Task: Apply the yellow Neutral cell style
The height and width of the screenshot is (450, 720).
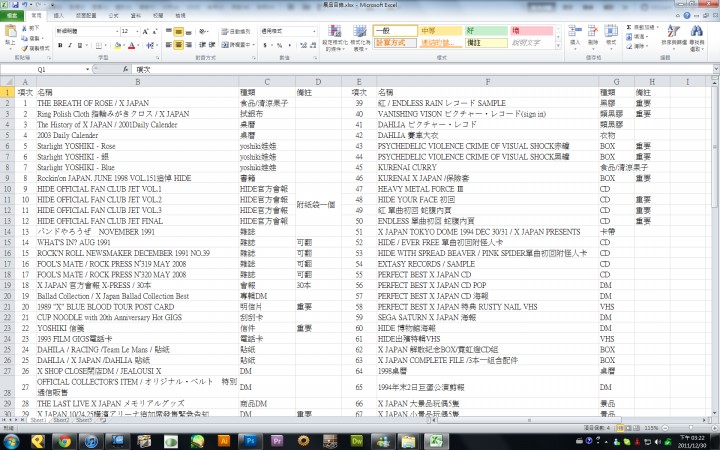Action: coord(440,31)
